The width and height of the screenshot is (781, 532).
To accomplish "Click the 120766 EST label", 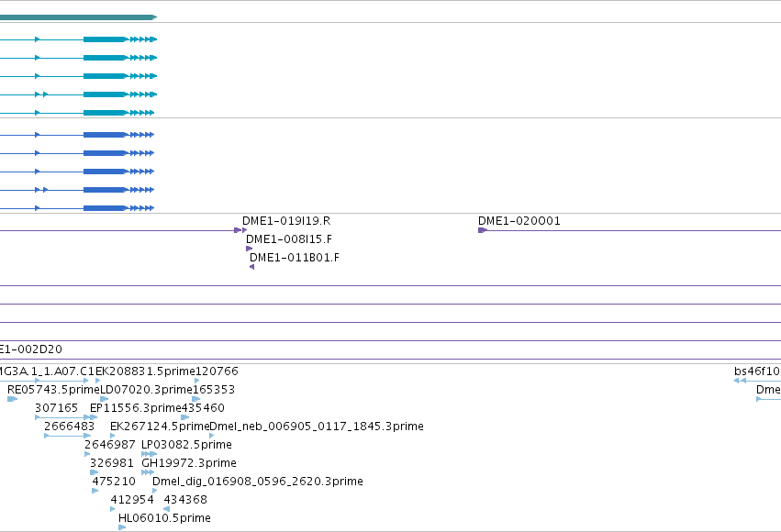I will click(217, 371).
